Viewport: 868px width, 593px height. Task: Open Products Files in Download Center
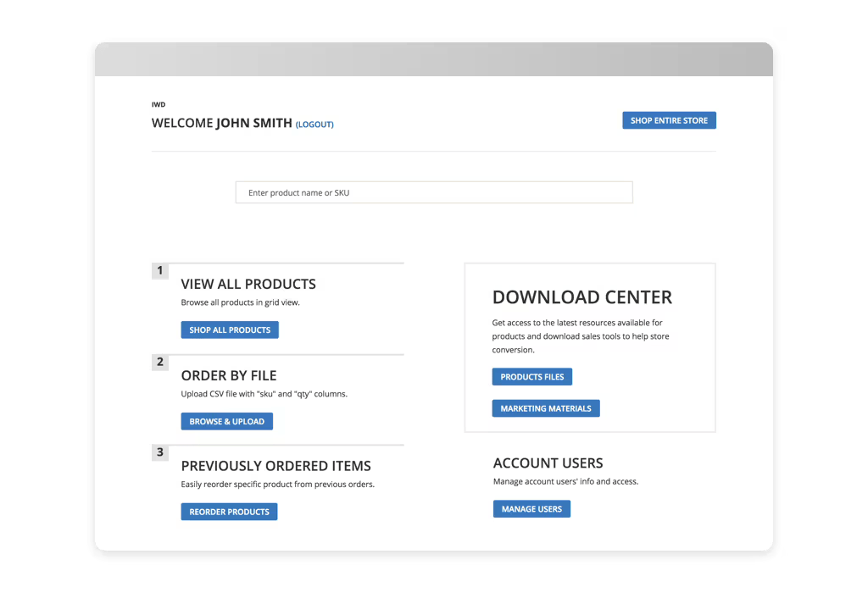[532, 377]
